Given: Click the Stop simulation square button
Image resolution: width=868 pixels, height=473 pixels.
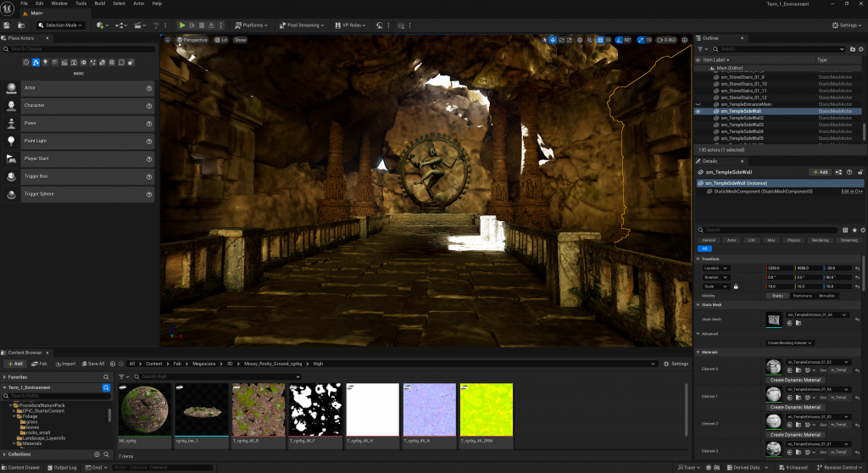Looking at the screenshot, I should click(x=202, y=25).
